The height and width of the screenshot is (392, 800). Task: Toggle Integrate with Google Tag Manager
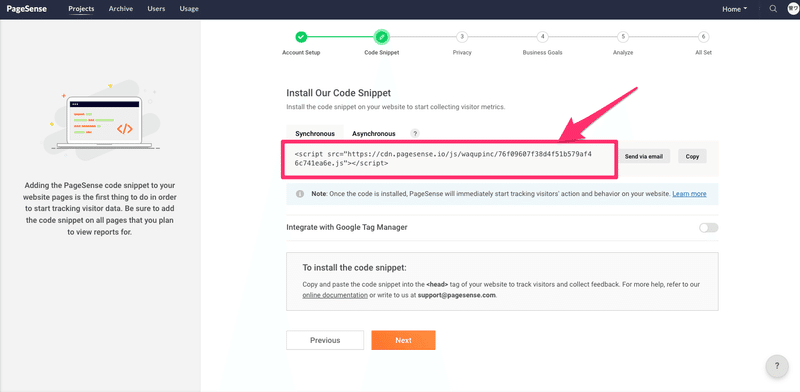pyautogui.click(x=708, y=228)
